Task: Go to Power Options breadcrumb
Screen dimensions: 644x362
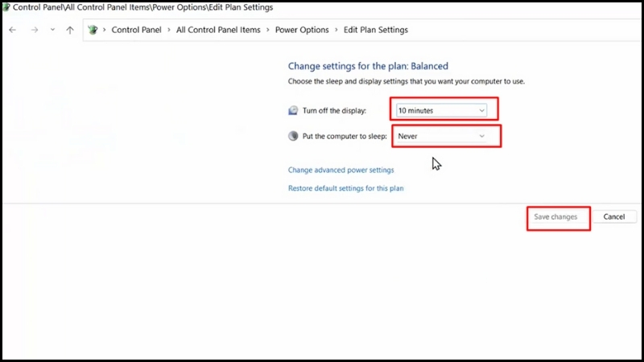Action: 302,30
